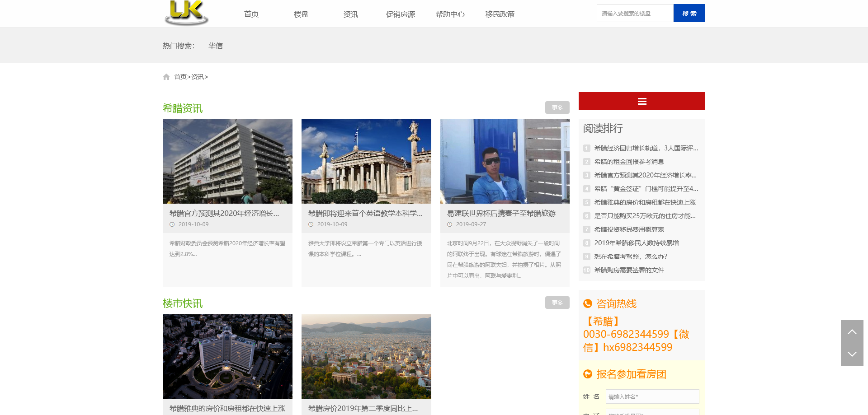Viewport: 868px width, 415px height.
Task: Open the 楼盘 navigation menu item
Action: (x=301, y=14)
